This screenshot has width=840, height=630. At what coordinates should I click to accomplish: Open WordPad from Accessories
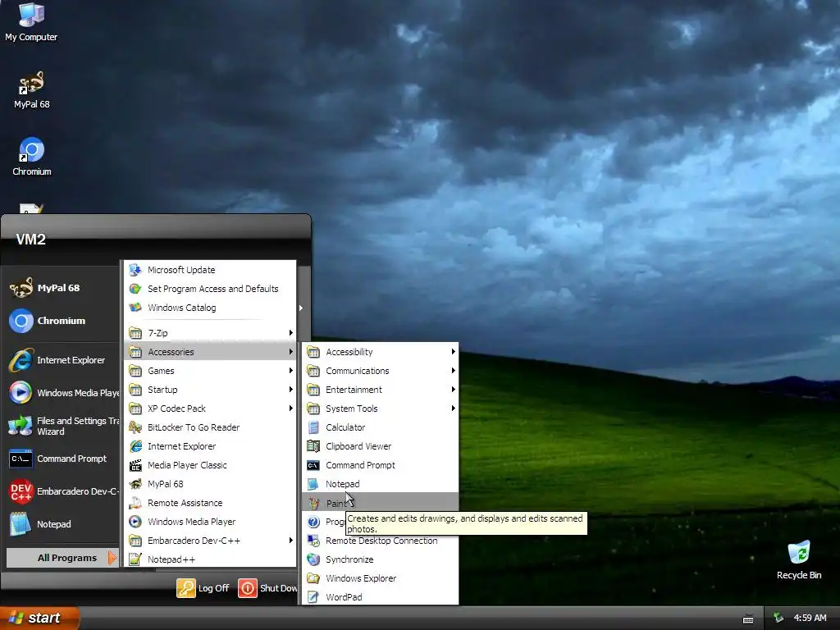pos(381,597)
